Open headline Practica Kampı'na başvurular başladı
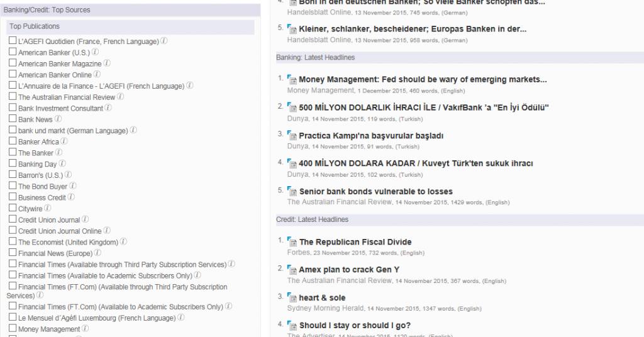Viewport: 644px width, 337px height. click(x=371, y=136)
